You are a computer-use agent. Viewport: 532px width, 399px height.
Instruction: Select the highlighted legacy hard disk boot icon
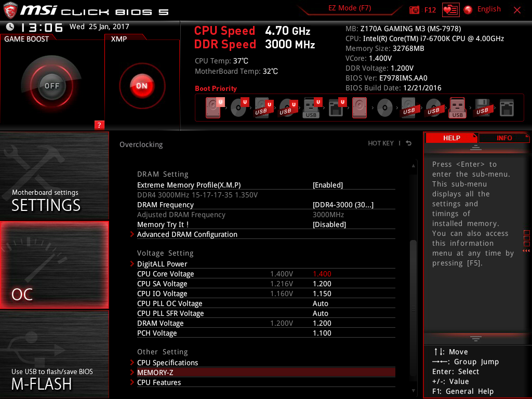[x=360, y=108]
